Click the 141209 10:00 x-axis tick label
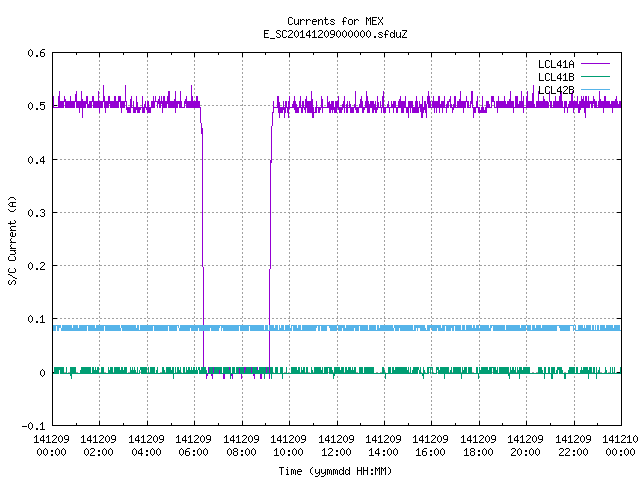This screenshot has height=480, width=640. [288, 445]
